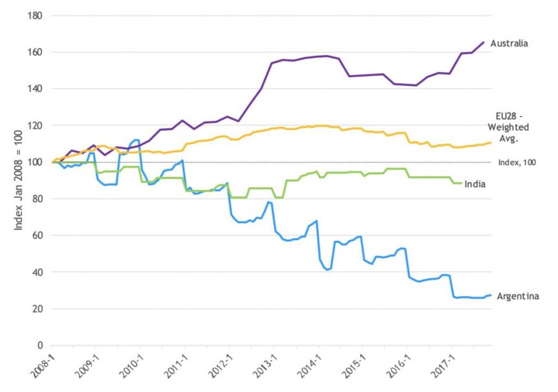
Task: Select the 0 y-axis tick label
Action: tap(41, 345)
